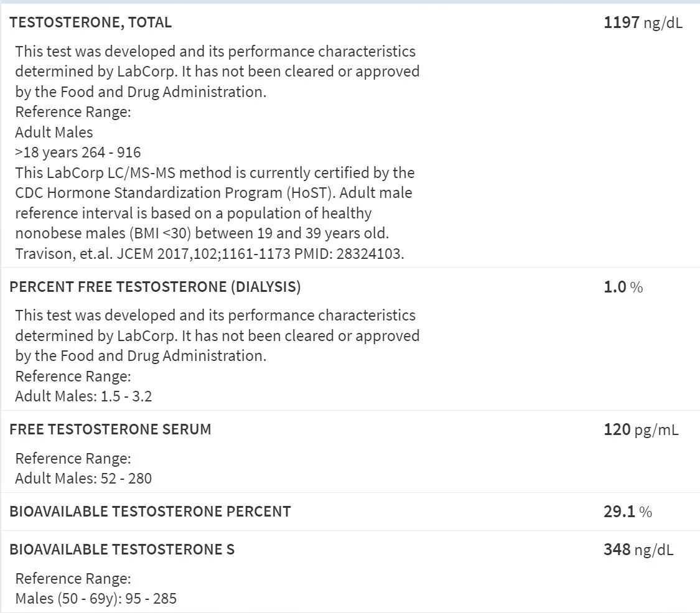
Task: Select the 120 pg/mL result value
Action: point(641,429)
